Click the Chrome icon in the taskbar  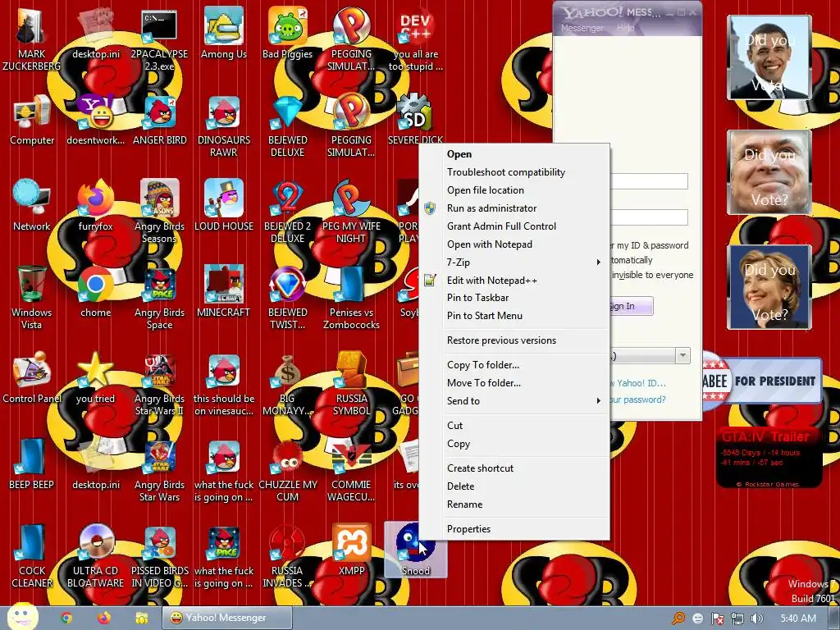66,618
